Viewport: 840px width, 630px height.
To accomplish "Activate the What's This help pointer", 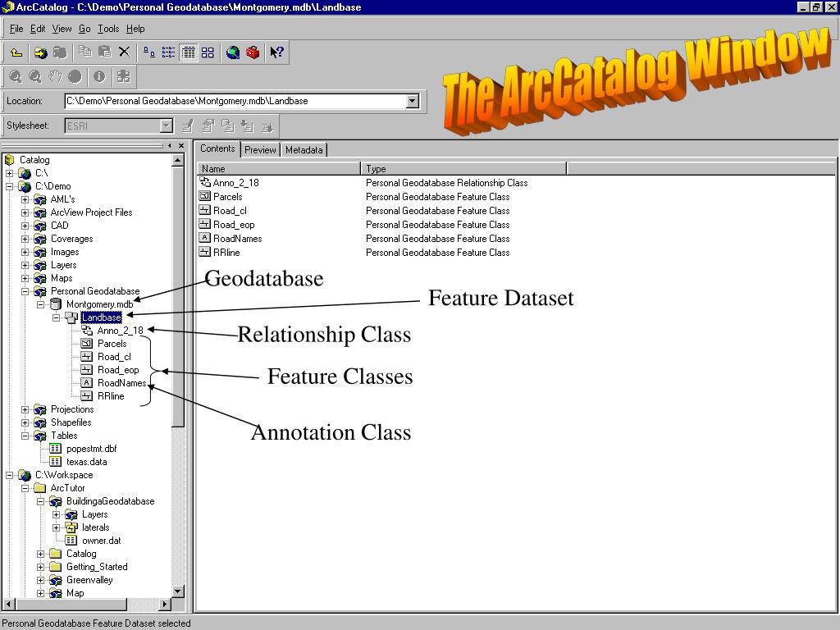I will [x=276, y=52].
